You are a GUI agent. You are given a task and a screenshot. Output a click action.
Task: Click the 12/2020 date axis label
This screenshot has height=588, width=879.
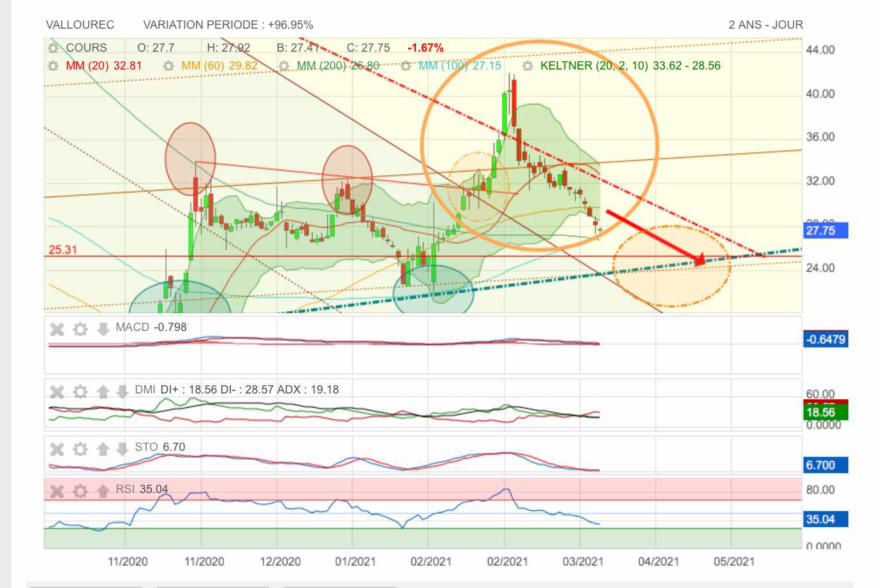[x=280, y=562]
